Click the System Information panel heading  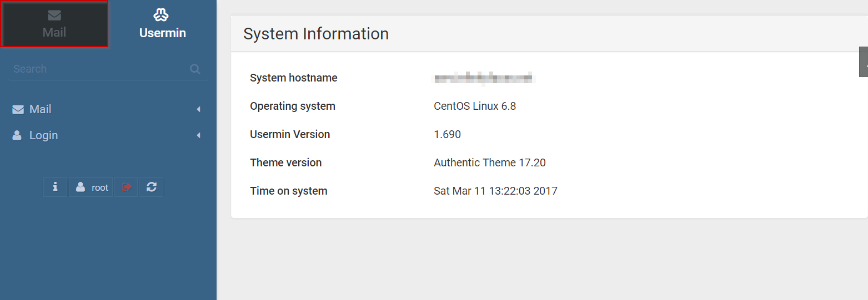[x=316, y=34]
